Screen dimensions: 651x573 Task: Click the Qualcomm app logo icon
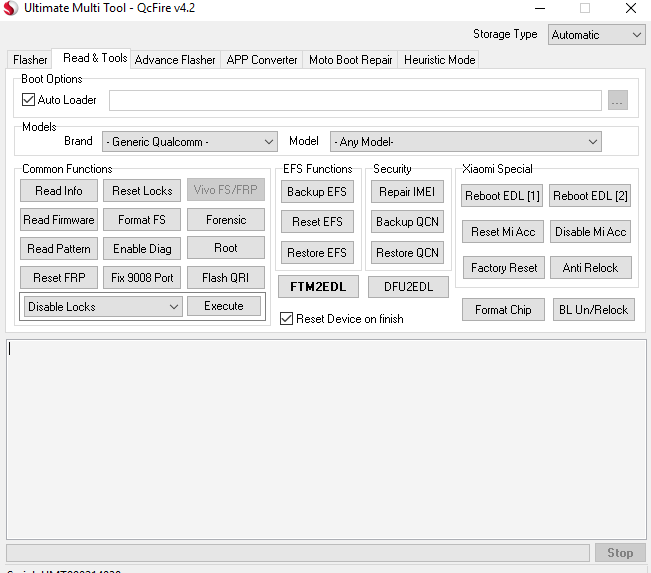pos(10,8)
